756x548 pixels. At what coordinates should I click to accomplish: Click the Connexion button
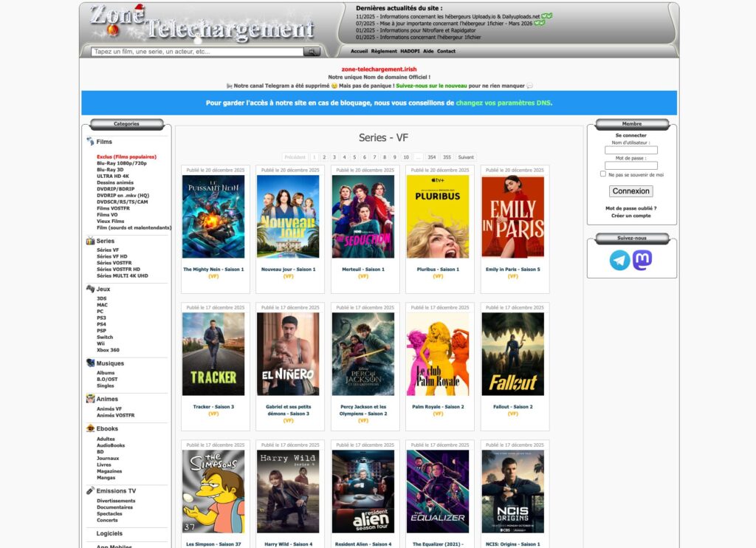[630, 191]
